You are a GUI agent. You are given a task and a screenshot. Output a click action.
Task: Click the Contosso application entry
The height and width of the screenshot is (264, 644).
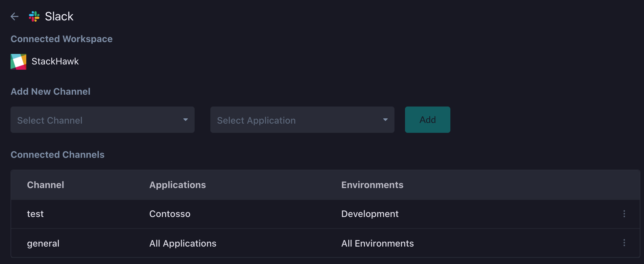[x=170, y=214]
